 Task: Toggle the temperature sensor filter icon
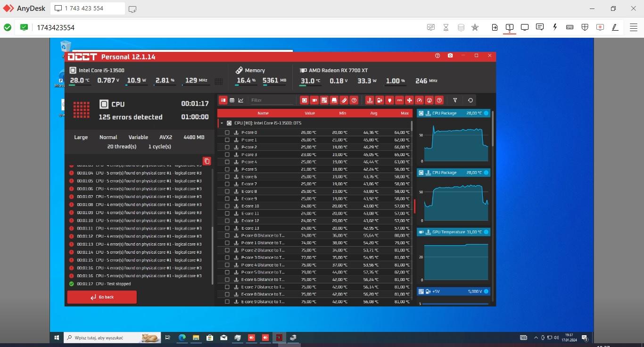coord(369,100)
